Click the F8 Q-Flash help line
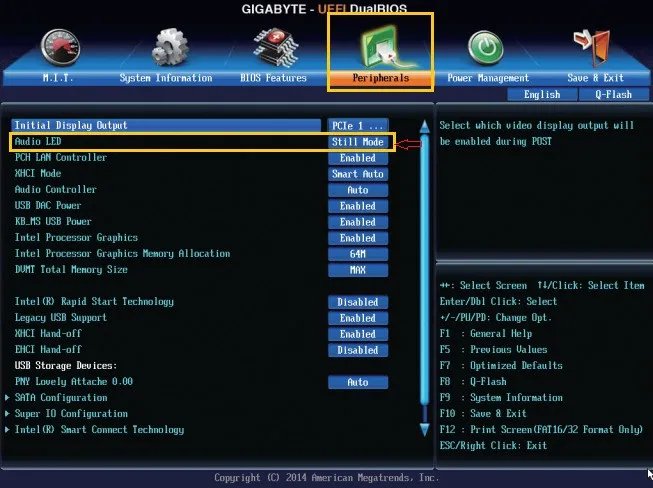The width and height of the screenshot is (653, 488). (x=473, y=381)
